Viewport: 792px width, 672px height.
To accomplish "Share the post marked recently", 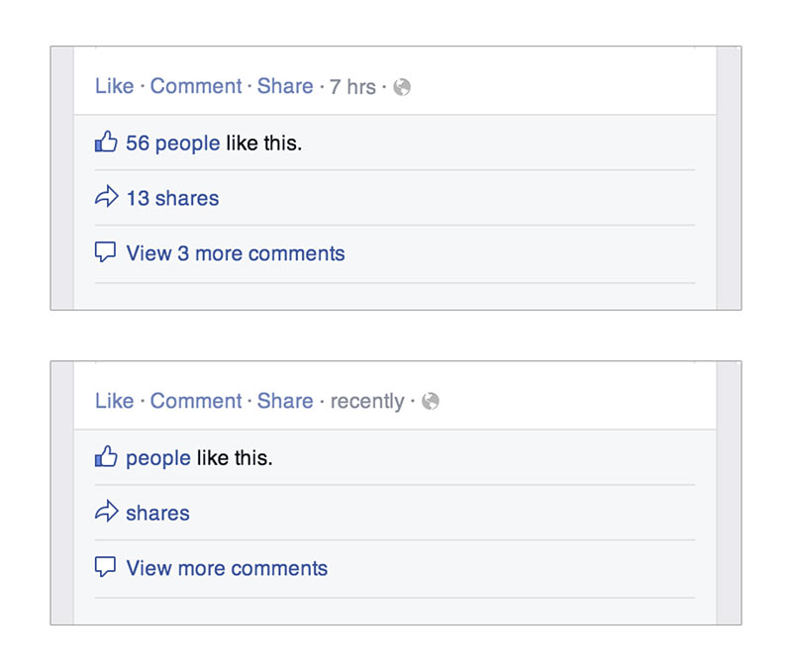I will tap(285, 401).
